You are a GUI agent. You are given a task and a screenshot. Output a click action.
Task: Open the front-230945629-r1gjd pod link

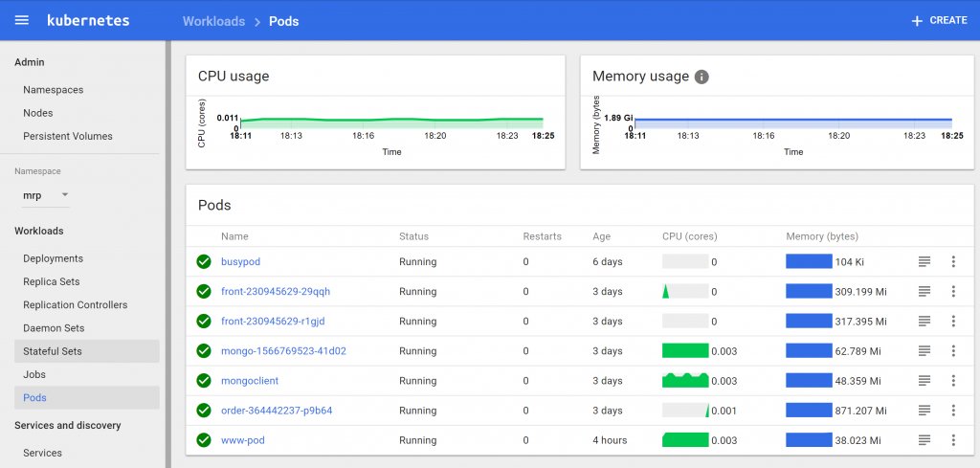pyautogui.click(x=273, y=322)
